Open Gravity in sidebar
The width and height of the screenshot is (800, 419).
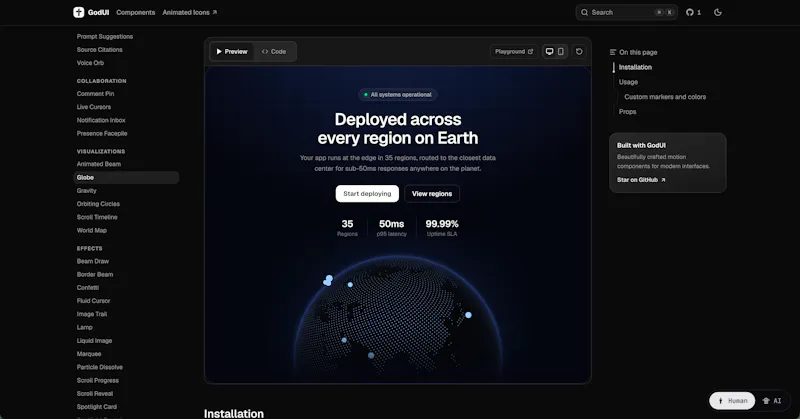tap(87, 190)
